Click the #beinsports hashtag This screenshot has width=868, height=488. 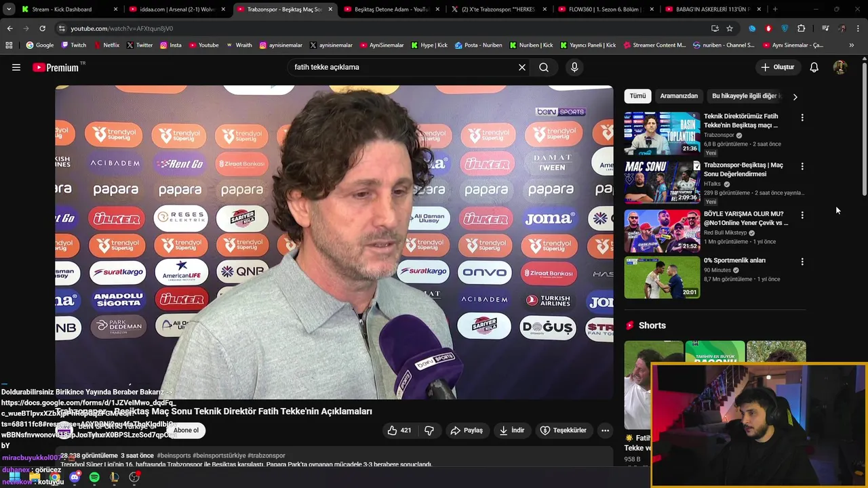coord(174,455)
